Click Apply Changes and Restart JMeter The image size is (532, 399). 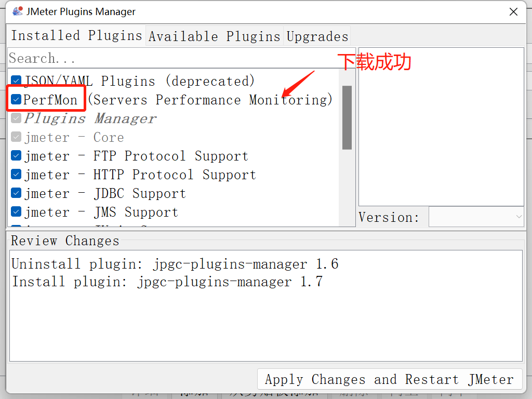click(389, 379)
